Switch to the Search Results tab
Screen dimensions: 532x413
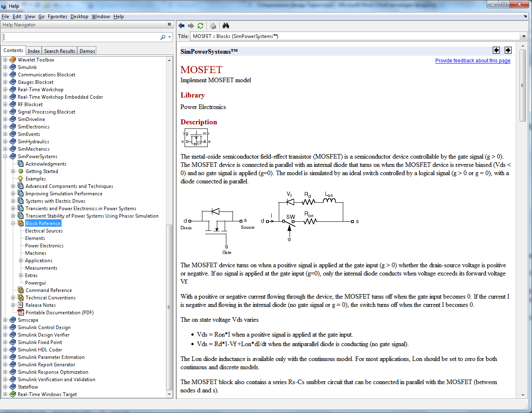[59, 51]
